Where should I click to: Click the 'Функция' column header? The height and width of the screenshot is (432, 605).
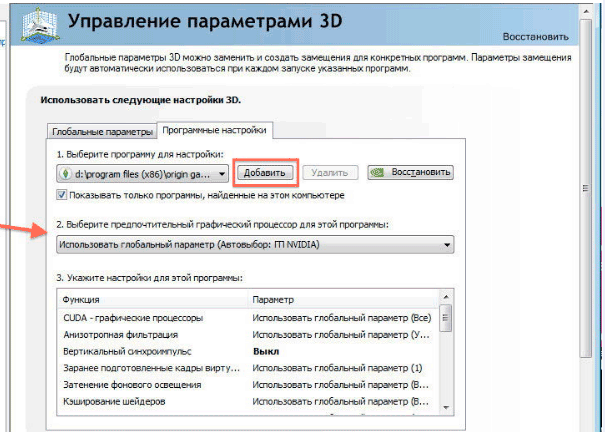[153, 299]
